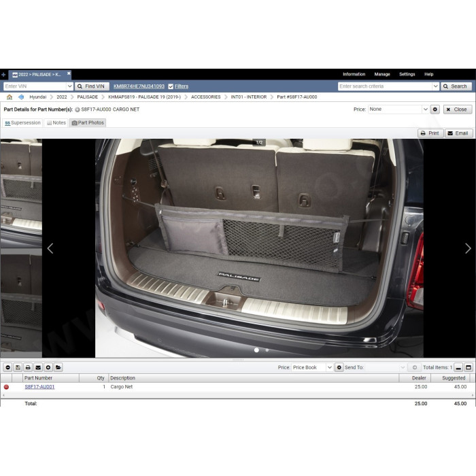Go back with the blue arrow icon
Image resolution: width=476 pixels, height=476 pixels.
click(x=21, y=97)
